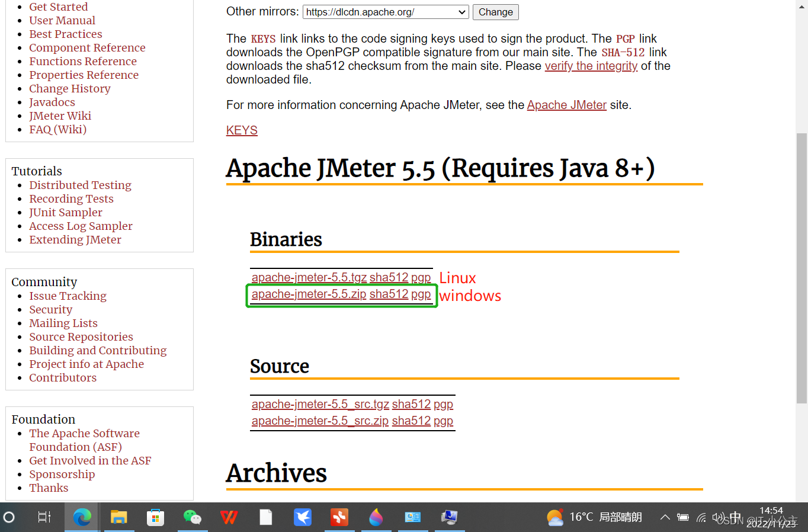Open Get Involved in the ASF link
This screenshot has width=808, height=532.
click(x=90, y=460)
